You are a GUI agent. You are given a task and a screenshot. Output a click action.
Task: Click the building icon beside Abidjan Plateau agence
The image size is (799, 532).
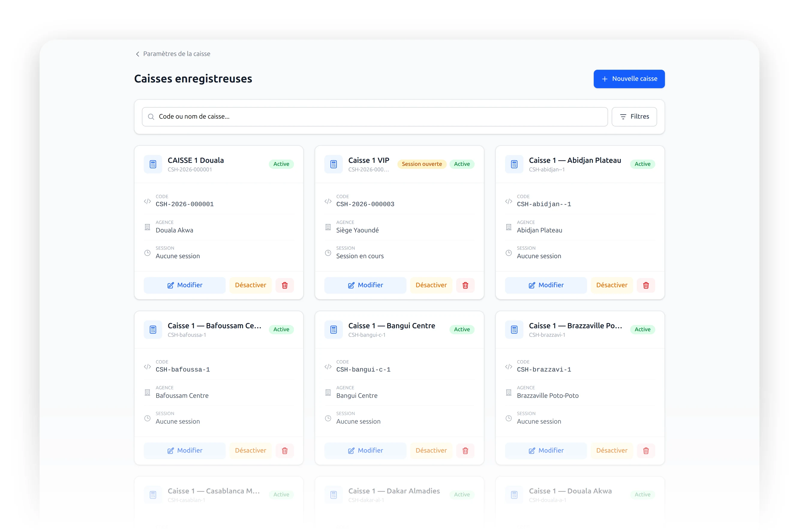tap(508, 227)
